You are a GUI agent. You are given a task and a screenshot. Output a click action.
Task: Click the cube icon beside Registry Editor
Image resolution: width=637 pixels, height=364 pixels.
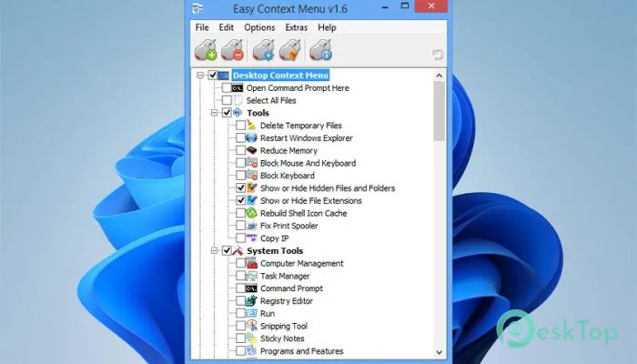(251, 300)
